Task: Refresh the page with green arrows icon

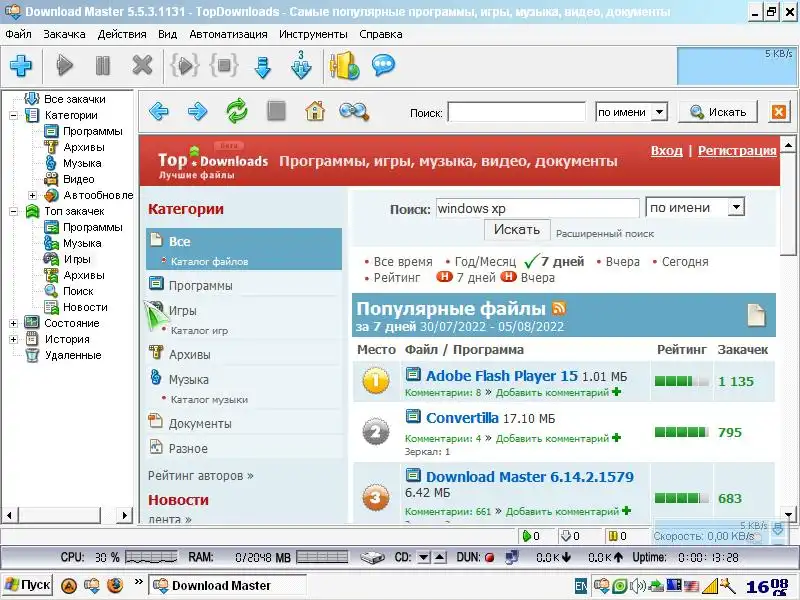Action: point(237,111)
